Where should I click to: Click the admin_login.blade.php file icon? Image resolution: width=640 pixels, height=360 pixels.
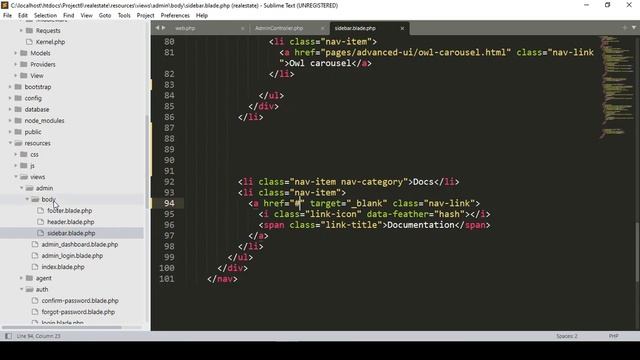[x=35, y=256]
